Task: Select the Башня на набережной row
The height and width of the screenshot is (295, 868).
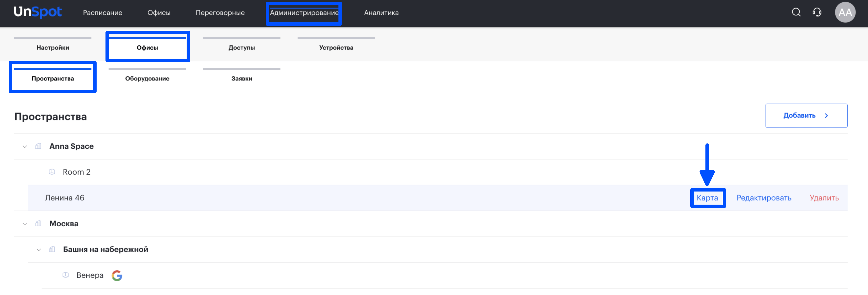Action: [x=438, y=249]
